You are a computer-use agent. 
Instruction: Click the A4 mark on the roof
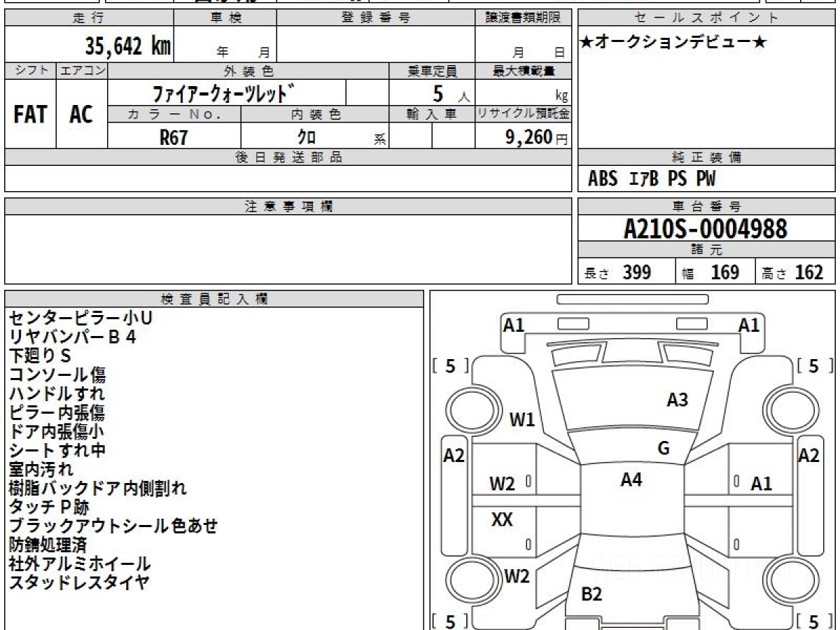[631, 479]
